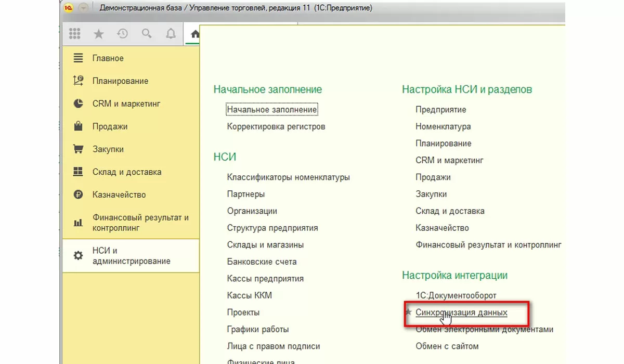
Task: Open Склад и доставка link under Настройка НСИ
Action: coord(450,211)
